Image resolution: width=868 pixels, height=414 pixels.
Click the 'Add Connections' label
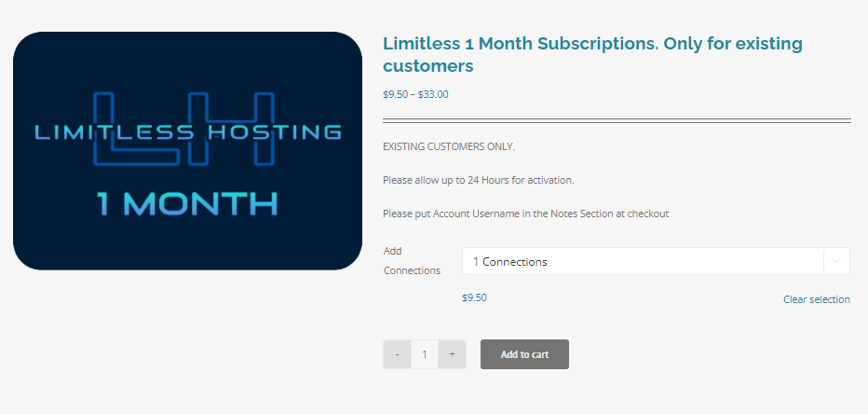(412, 260)
